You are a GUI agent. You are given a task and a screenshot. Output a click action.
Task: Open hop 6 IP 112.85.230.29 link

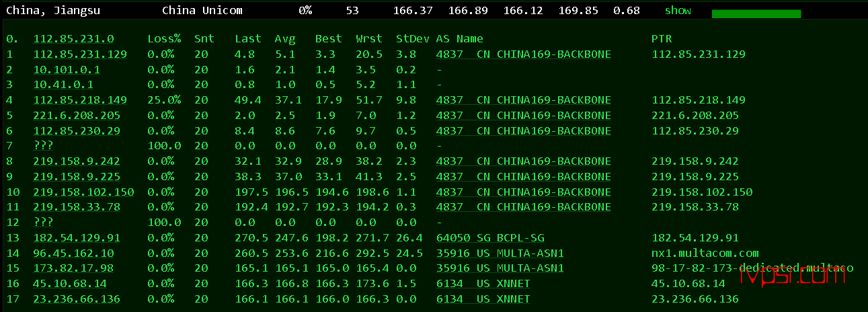pos(77,130)
